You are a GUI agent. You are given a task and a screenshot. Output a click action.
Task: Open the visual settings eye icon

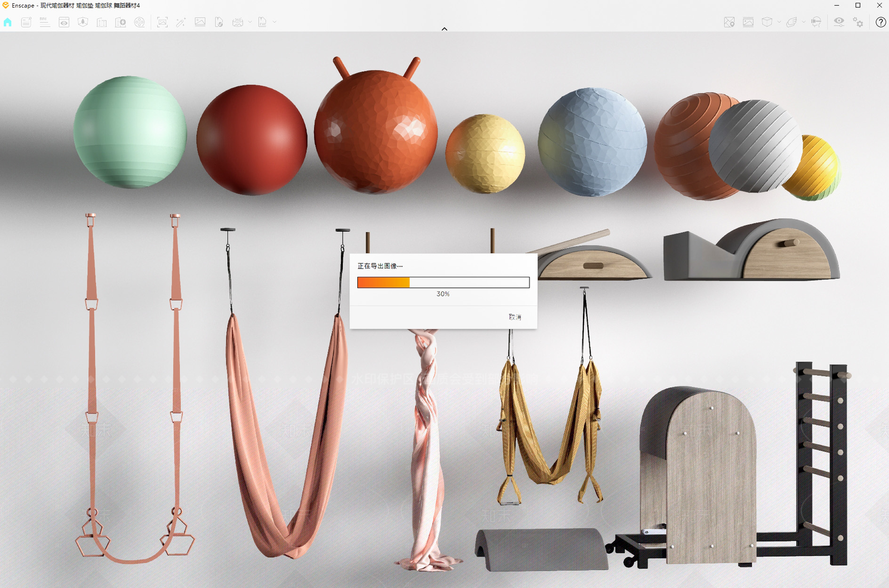click(839, 22)
